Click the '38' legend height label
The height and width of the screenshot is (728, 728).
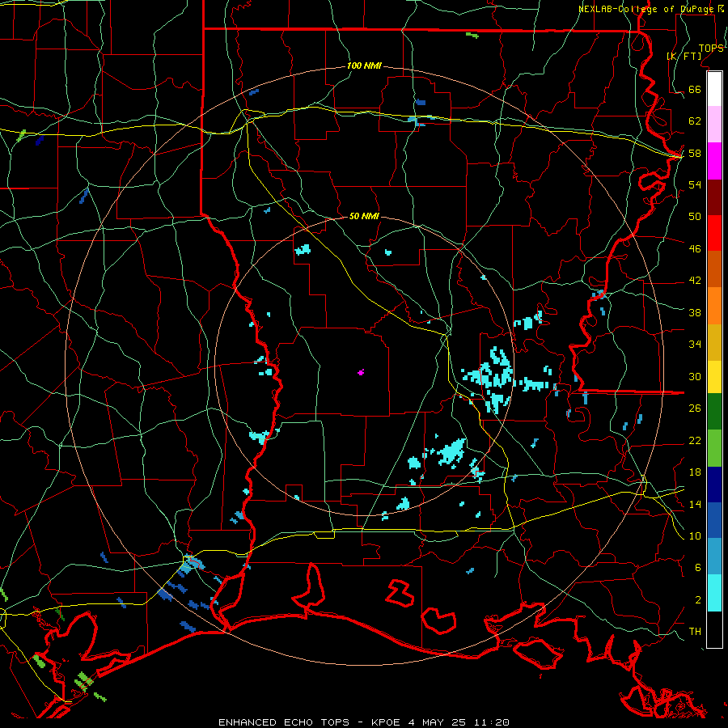[695, 312]
